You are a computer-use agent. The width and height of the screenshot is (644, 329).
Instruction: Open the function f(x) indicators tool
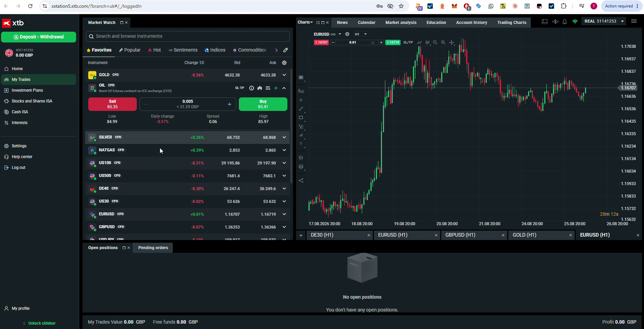click(x=301, y=91)
